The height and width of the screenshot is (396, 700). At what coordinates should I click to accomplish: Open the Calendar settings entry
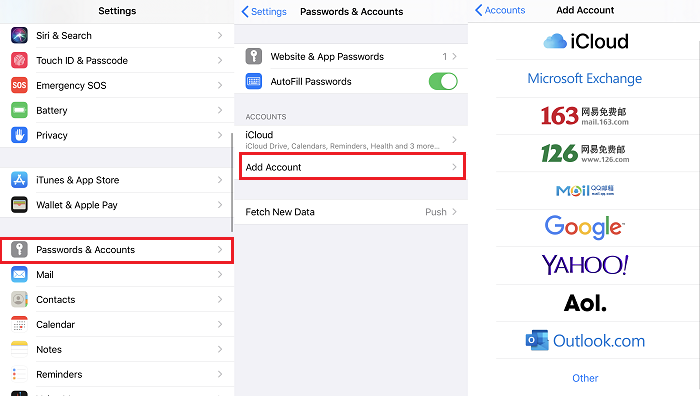tap(117, 325)
